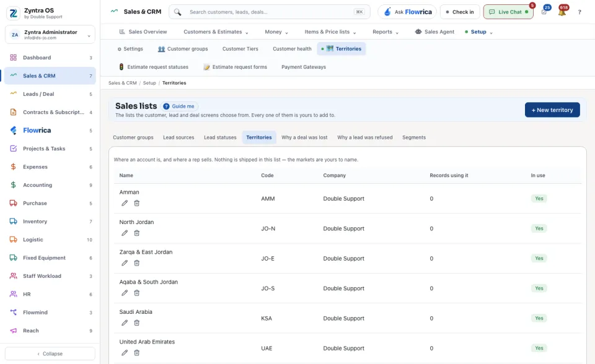Image resolution: width=595 pixels, height=364 pixels.
Task: Open Estimate request statuses
Action: [154, 67]
